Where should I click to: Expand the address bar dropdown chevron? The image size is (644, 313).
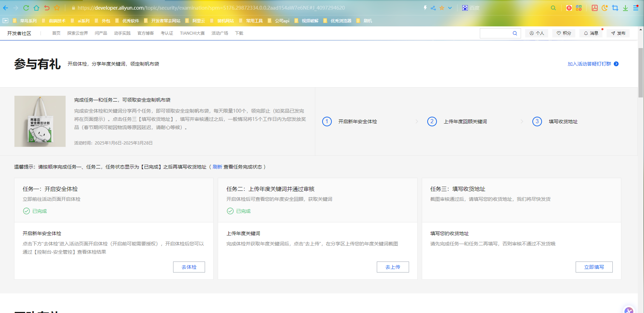click(x=450, y=8)
